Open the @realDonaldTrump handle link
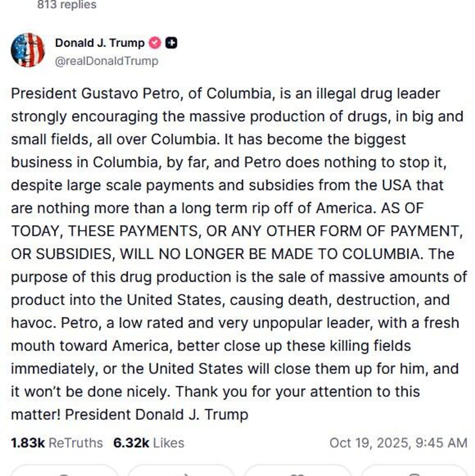Screen dimensions: 475x476 click(x=106, y=61)
